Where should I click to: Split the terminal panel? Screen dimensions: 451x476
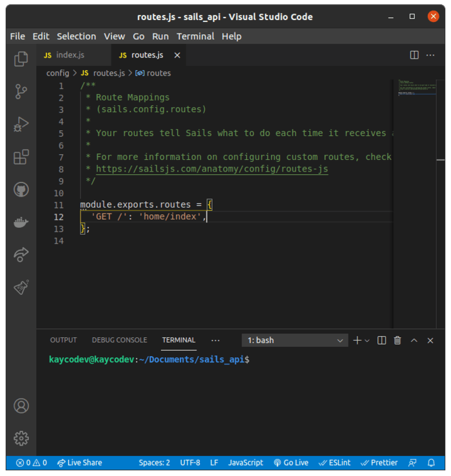[x=381, y=341]
